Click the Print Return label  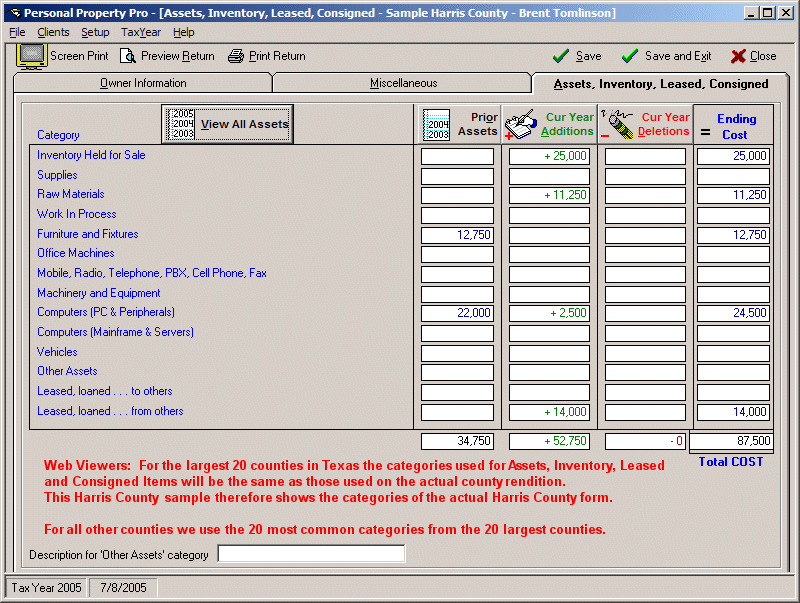click(x=277, y=56)
